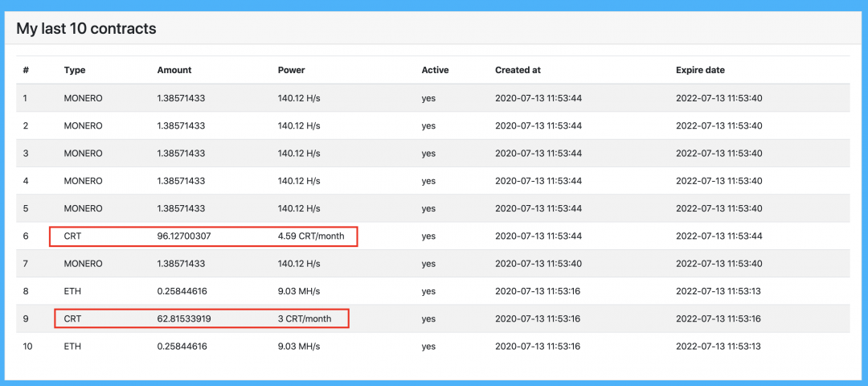The width and height of the screenshot is (868, 386).
Task: Click the Power column header
Action: [x=291, y=70]
